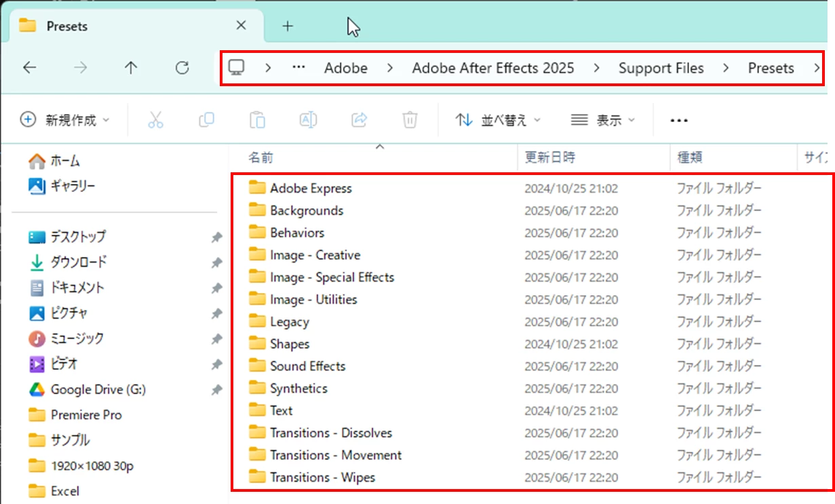Show hidden path segments with ellipsis
The height and width of the screenshot is (504, 835).
299,68
